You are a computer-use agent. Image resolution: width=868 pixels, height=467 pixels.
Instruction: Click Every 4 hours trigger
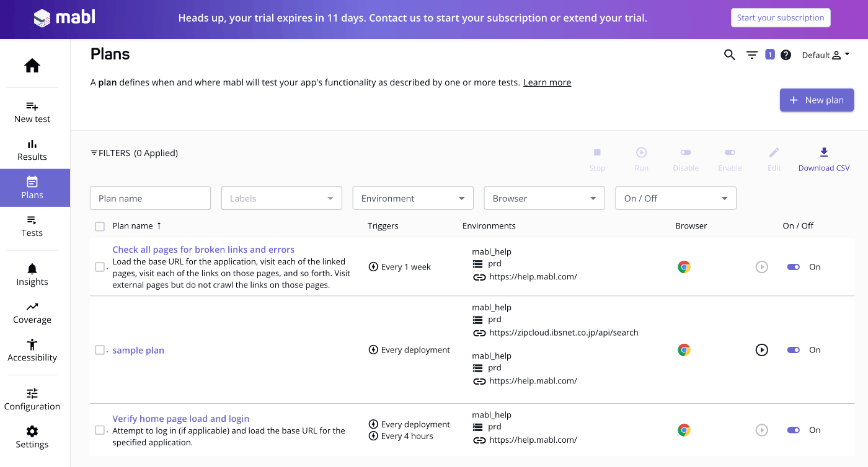401,436
